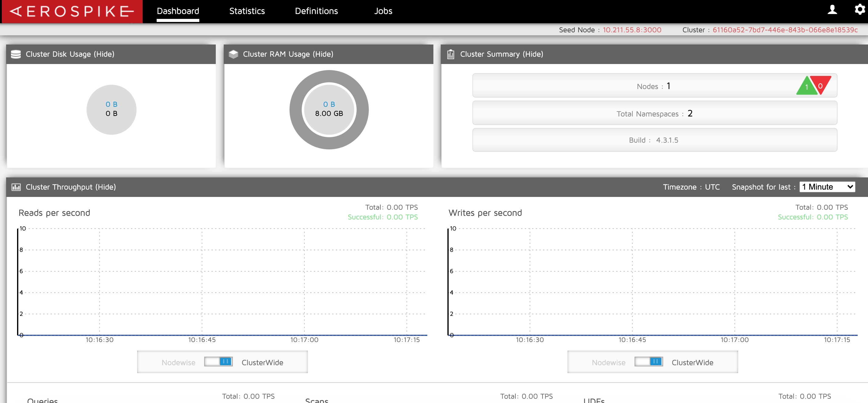This screenshot has height=403, width=868.
Task: Open the settings gear icon
Action: 859,9
